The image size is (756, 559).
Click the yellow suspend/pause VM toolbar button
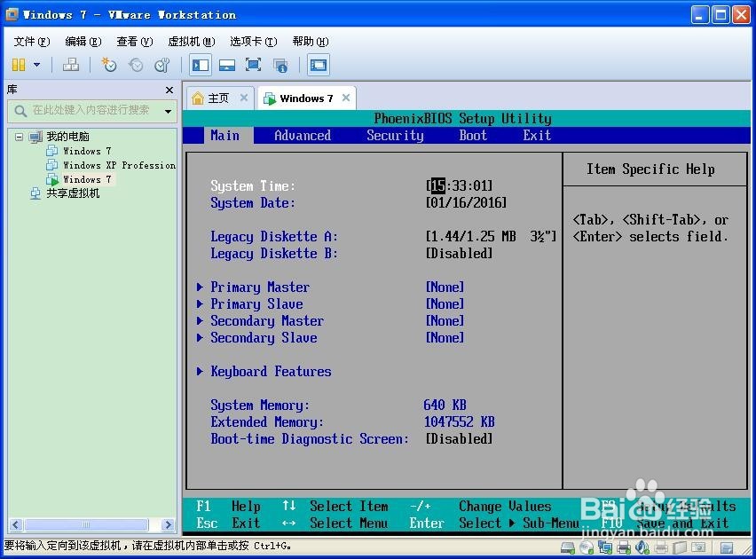pos(19,65)
